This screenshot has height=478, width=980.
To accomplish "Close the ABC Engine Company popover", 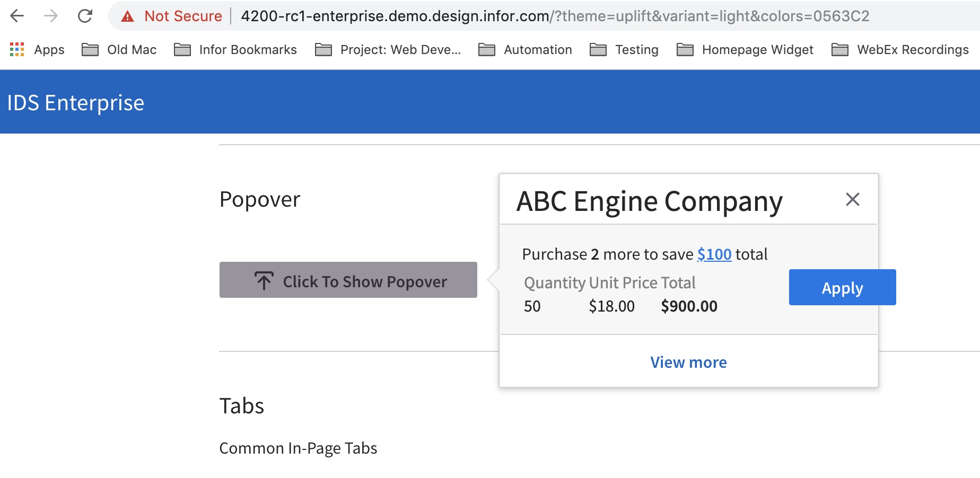I will point(852,199).
